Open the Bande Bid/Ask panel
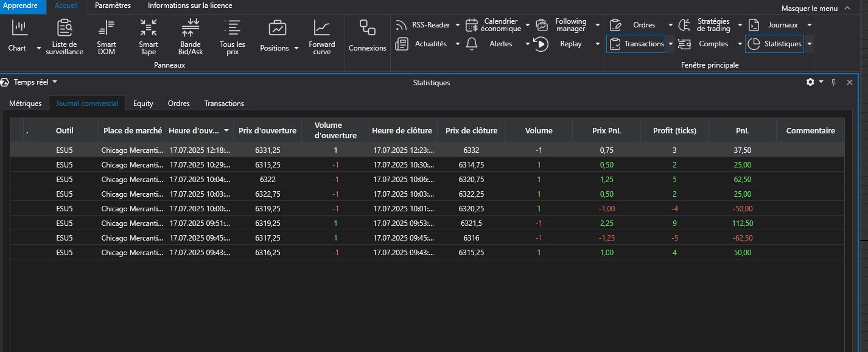The height and width of the screenshot is (352, 868). pos(190,36)
